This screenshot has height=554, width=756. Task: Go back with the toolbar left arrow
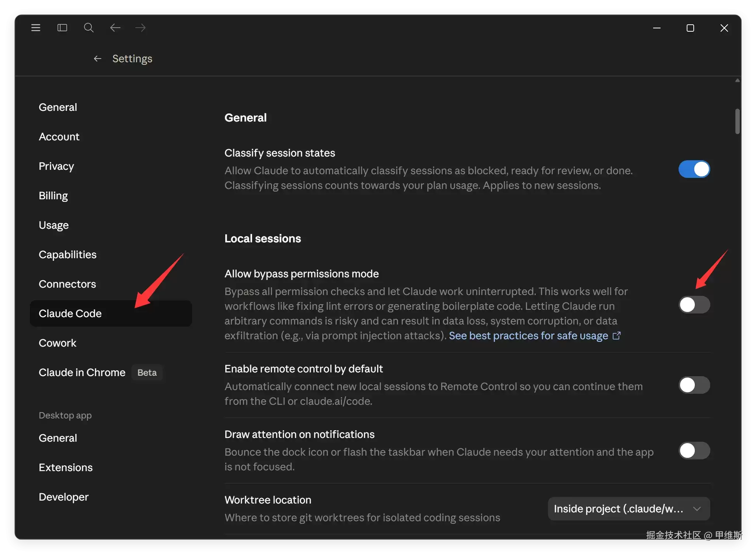(115, 28)
